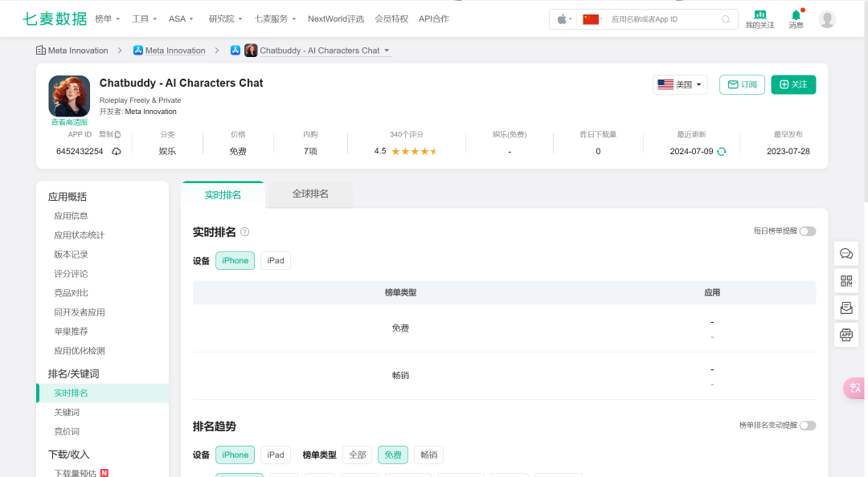Switch to the 全球排名 tab

310,194
